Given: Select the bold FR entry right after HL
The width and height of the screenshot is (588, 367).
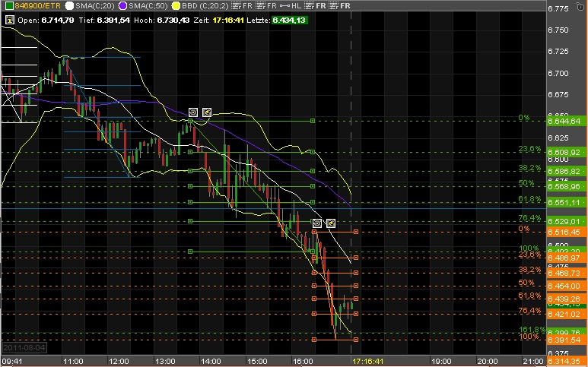Looking at the screenshot, I should (315, 5).
